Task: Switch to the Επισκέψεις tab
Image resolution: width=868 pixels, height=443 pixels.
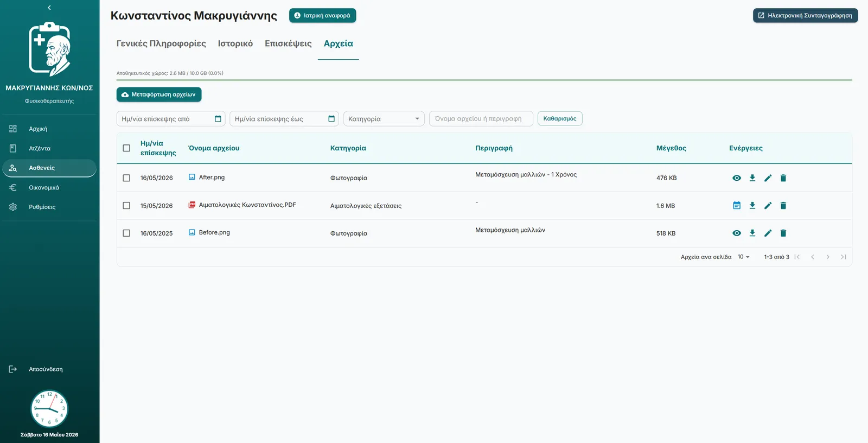Action: coord(288,43)
